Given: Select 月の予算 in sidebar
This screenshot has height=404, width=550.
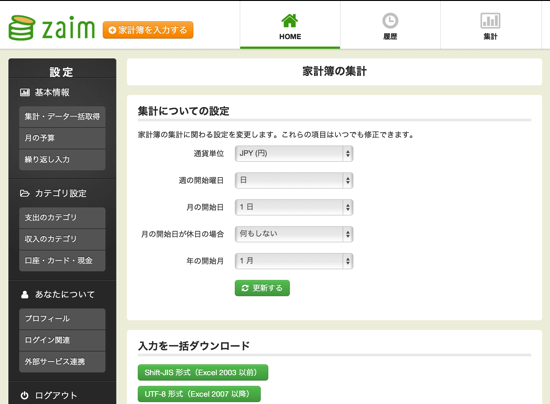Looking at the screenshot, I should click(x=62, y=138).
